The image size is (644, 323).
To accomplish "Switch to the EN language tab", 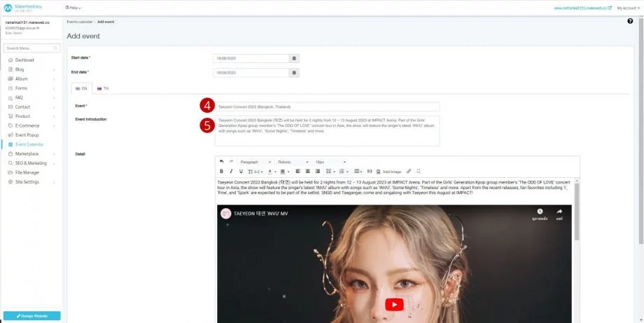I will (x=81, y=88).
